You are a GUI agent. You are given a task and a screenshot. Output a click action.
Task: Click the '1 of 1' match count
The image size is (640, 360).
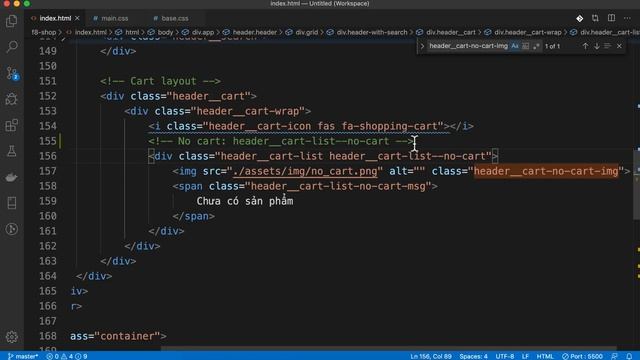(x=552, y=46)
